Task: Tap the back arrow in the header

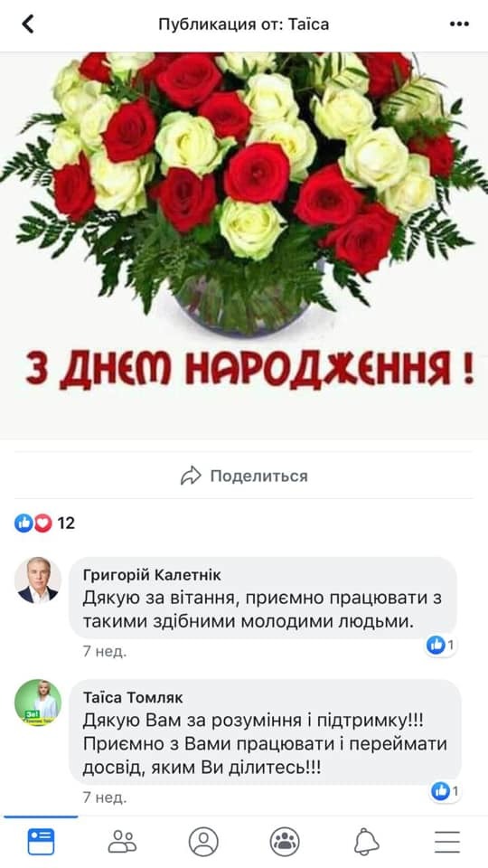Action: (x=28, y=24)
